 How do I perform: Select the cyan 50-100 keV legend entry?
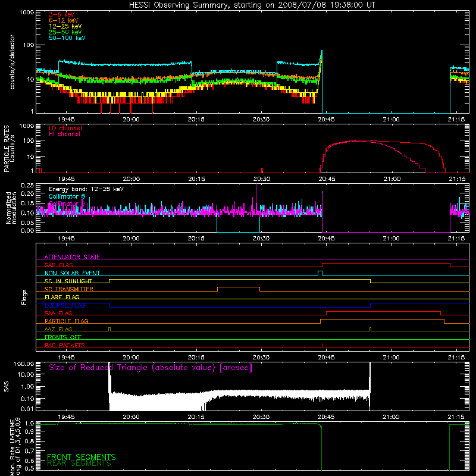67,38
